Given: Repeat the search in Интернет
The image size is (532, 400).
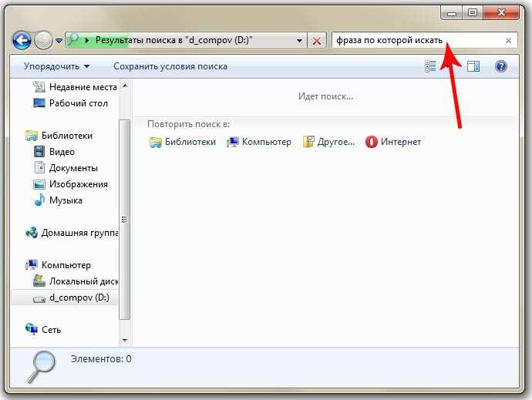Looking at the screenshot, I should pos(393,142).
